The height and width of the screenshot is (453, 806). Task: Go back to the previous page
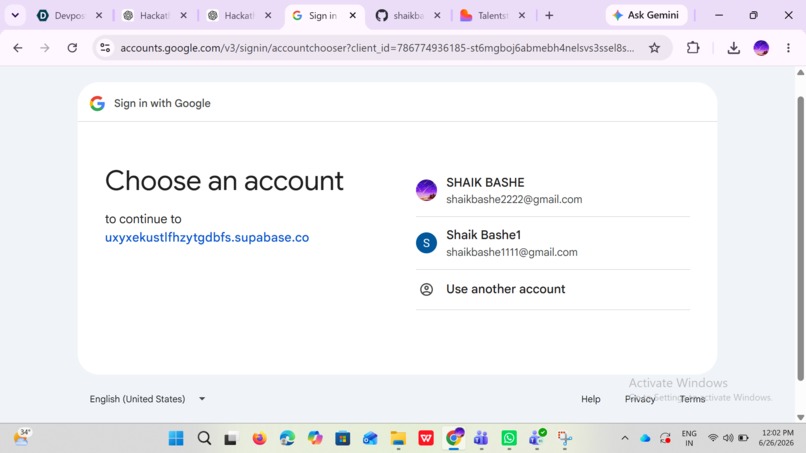click(x=18, y=48)
